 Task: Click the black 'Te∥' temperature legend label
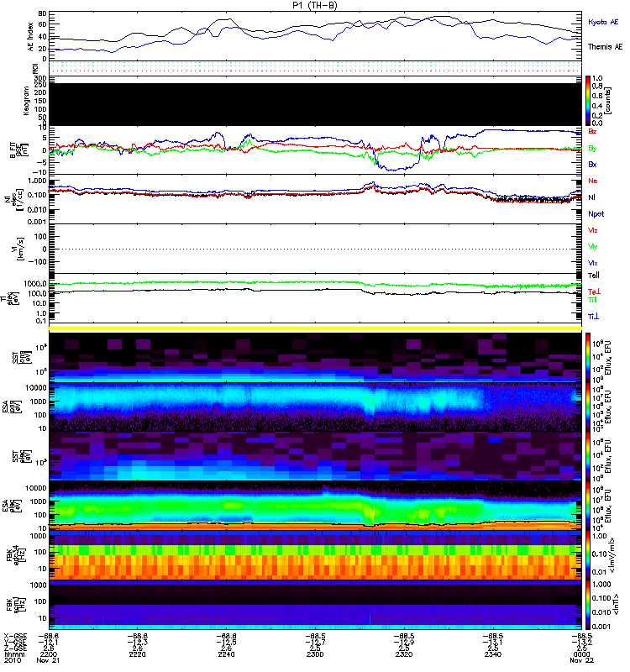pos(594,276)
